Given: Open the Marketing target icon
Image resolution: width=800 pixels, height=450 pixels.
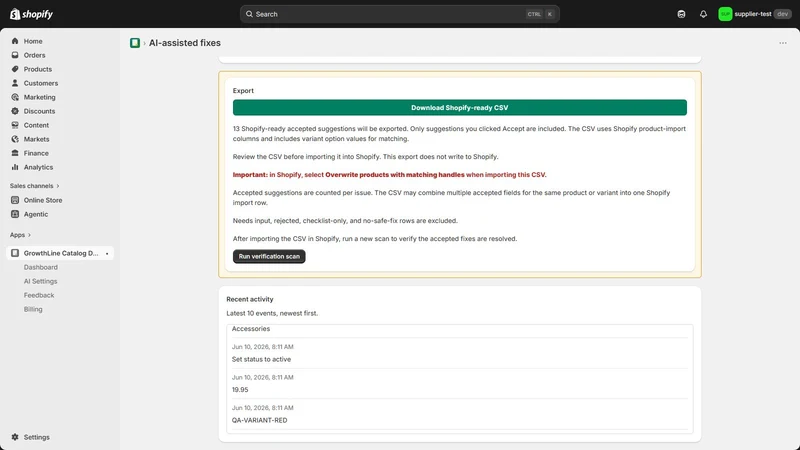Looking at the screenshot, I should tap(15, 97).
